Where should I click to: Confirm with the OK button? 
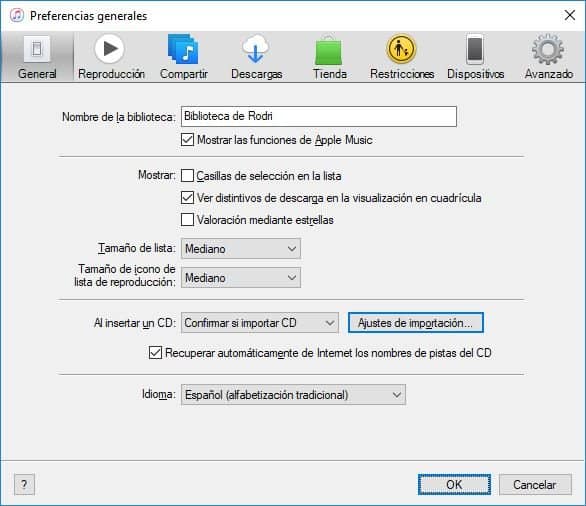click(454, 484)
